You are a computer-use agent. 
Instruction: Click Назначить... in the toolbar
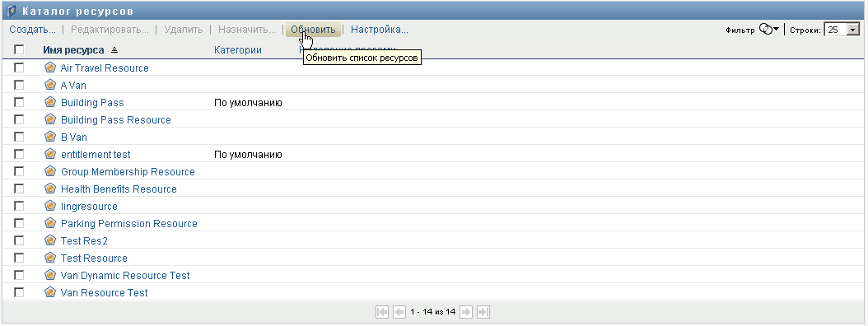pyautogui.click(x=247, y=30)
